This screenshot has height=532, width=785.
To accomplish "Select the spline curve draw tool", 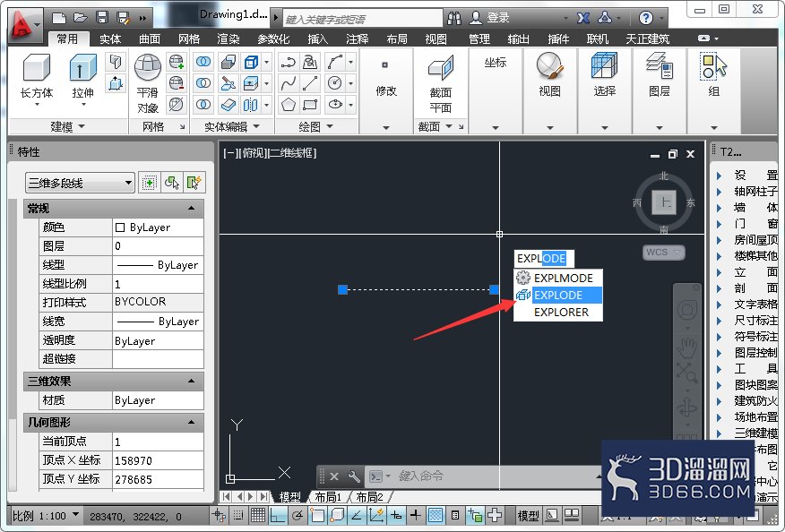I will click(289, 83).
